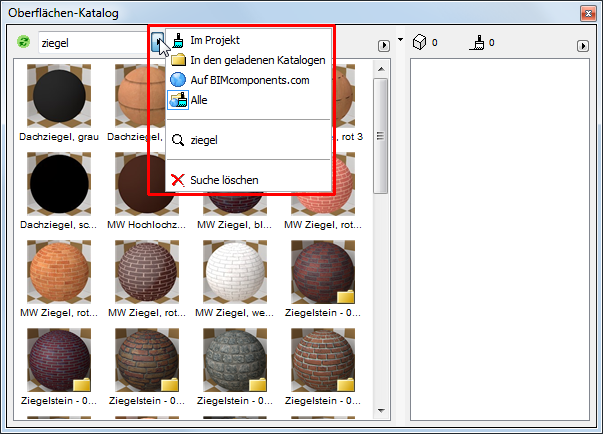Click the blue globe BIMcomponents icon
Viewport: 603px width, 434px height.
178,80
